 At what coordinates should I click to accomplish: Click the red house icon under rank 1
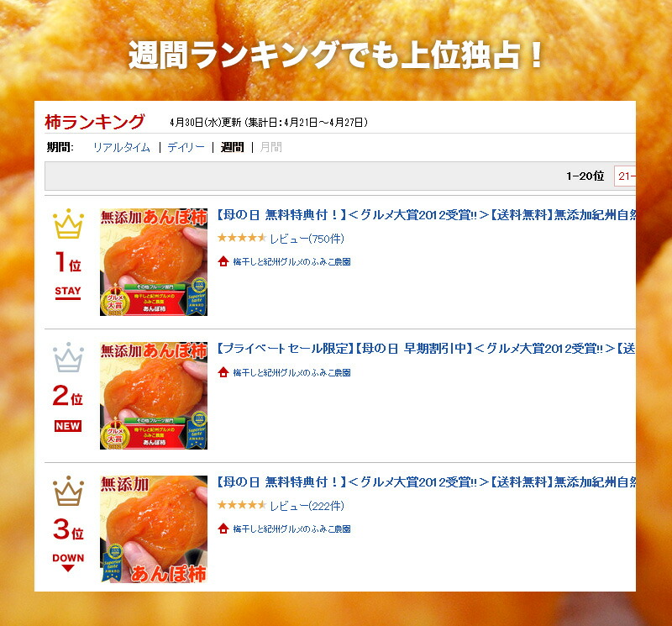(x=223, y=261)
